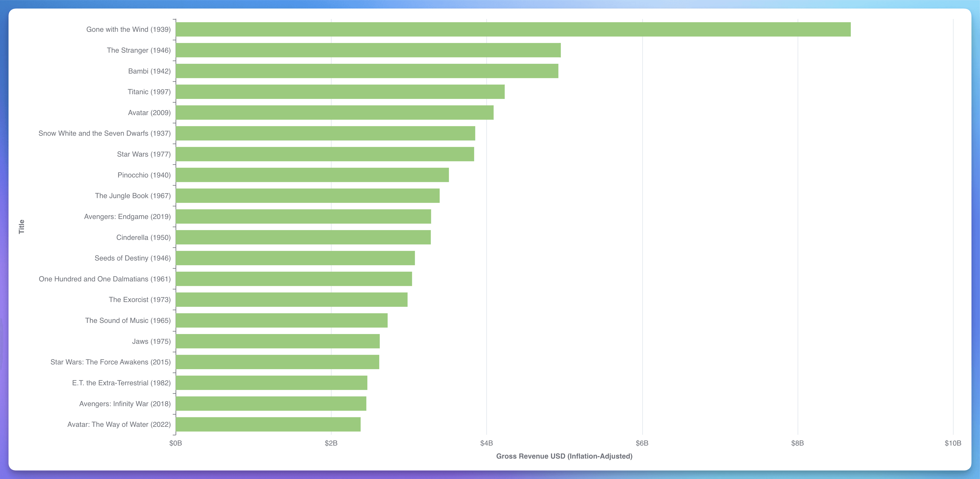The height and width of the screenshot is (479, 980).
Task: Select 'Avatar: The Way of Water (2022)' label
Action: click(119, 424)
